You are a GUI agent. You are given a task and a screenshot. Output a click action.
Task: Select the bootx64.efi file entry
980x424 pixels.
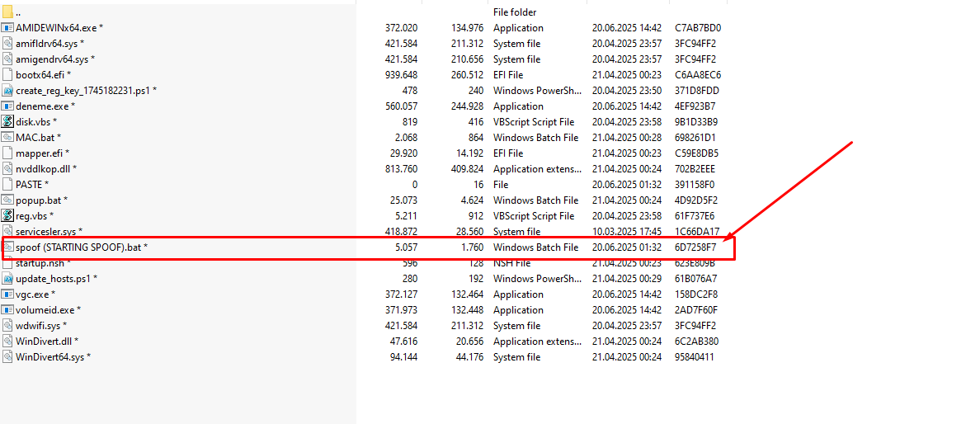coord(43,75)
